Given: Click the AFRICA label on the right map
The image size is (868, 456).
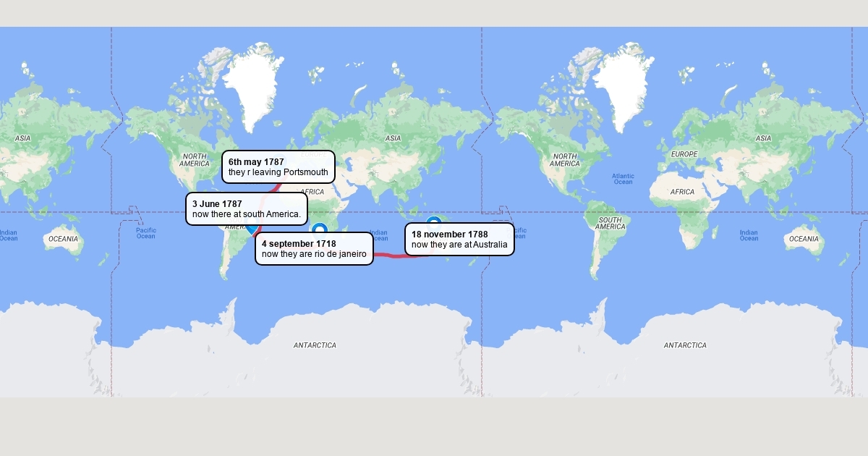Looking at the screenshot, I should coord(682,192).
